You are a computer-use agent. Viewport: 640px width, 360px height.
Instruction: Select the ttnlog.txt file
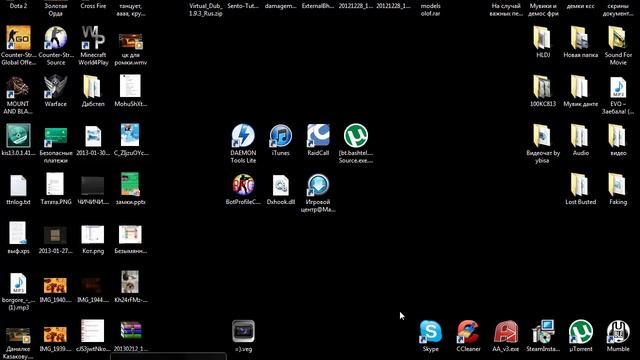click(18, 185)
